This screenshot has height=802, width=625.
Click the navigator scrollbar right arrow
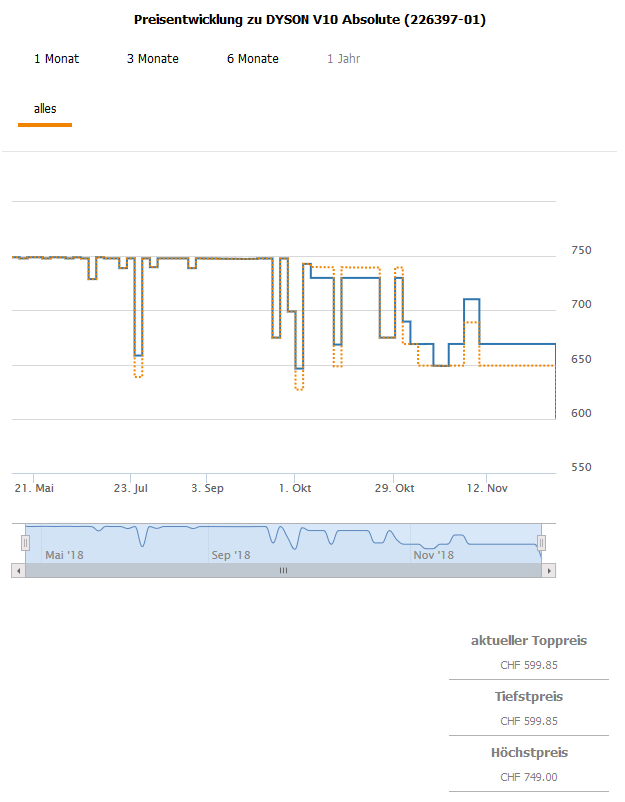[548, 570]
